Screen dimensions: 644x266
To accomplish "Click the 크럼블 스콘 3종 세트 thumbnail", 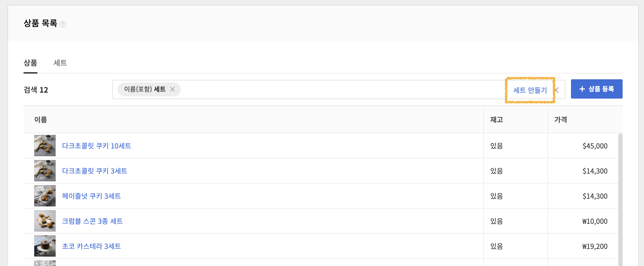I will 45,221.
